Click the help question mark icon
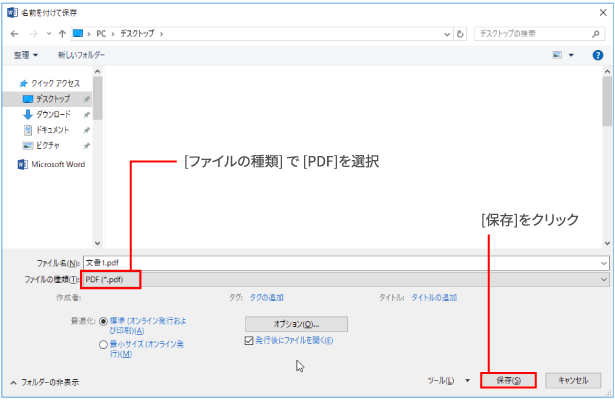Viewport: 615px width, 400px height. (597, 55)
